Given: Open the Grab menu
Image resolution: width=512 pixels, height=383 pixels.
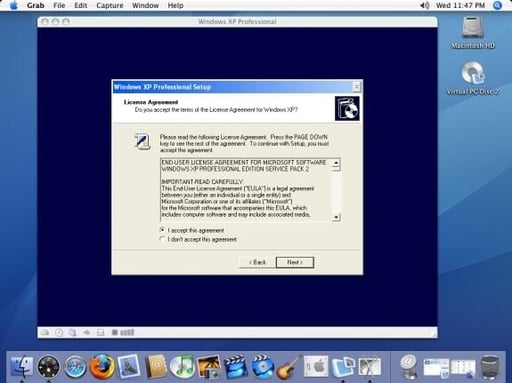Looking at the screenshot, I should [35, 5].
